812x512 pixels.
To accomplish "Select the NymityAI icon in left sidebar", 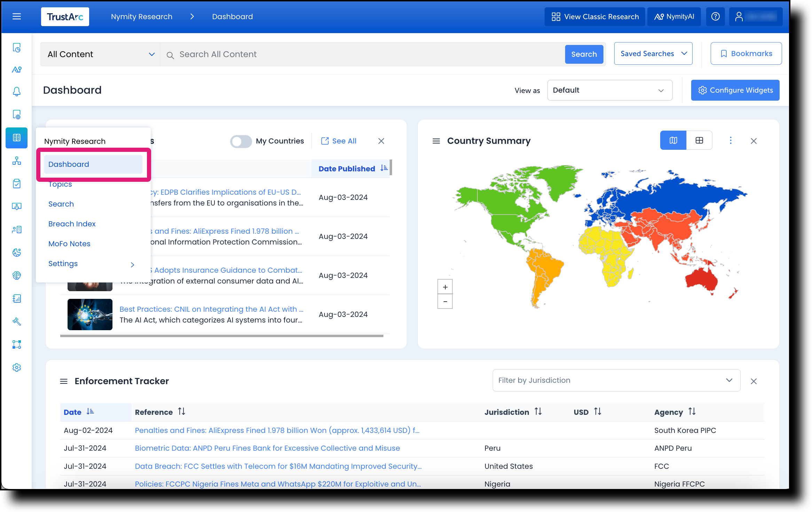I will (16, 69).
